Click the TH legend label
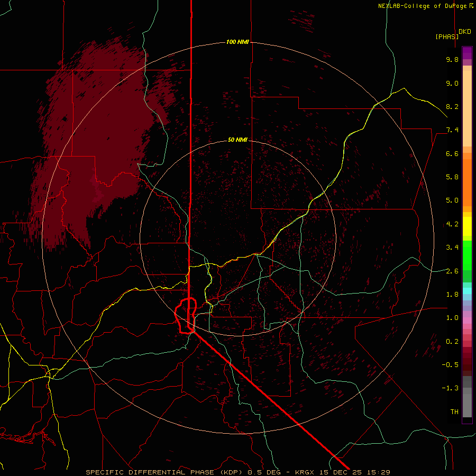Image resolution: width=476 pixels, height=476 pixels. coord(454,411)
